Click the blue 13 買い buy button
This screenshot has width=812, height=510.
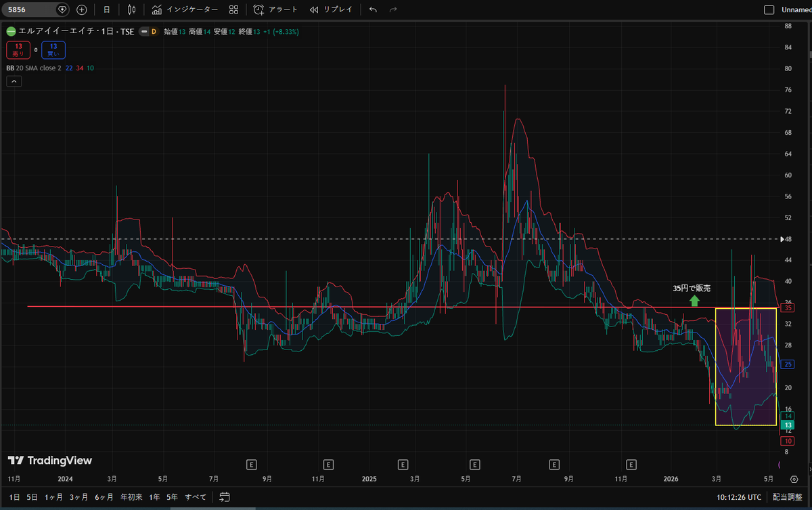pyautogui.click(x=53, y=49)
